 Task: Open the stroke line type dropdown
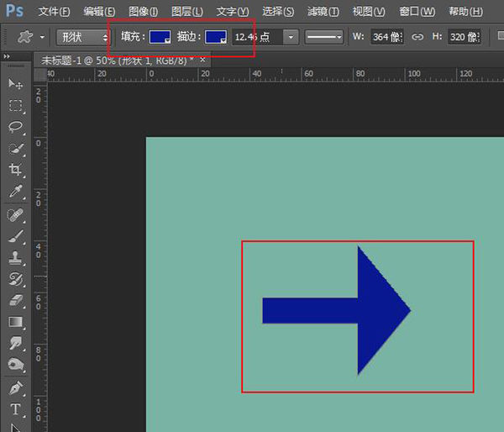pyautogui.click(x=324, y=37)
